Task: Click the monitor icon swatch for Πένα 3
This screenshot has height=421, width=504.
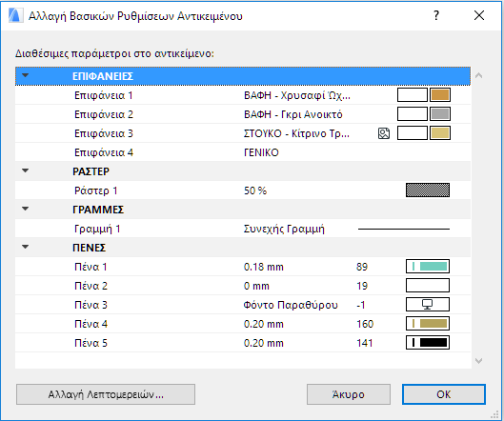Action: click(428, 305)
